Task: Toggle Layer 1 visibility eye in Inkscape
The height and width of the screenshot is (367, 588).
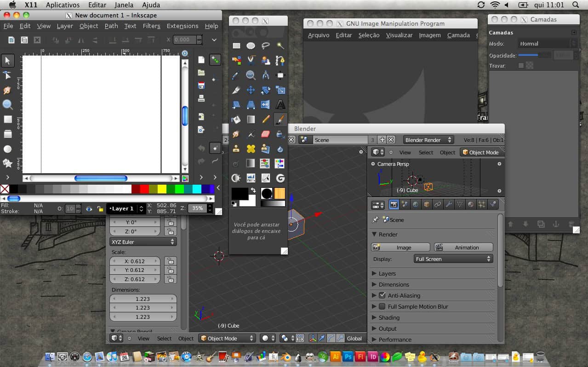Action: [89, 209]
